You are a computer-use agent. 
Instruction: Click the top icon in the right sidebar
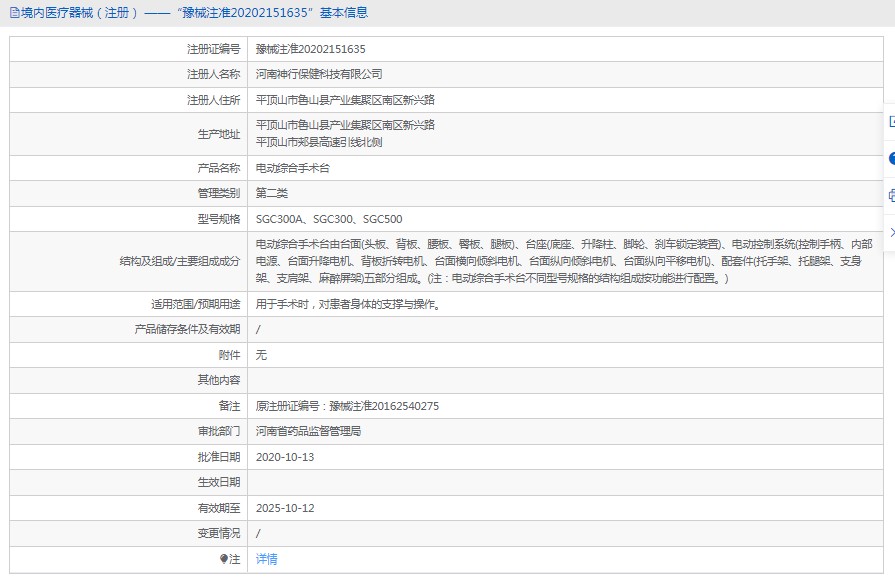coord(890,122)
